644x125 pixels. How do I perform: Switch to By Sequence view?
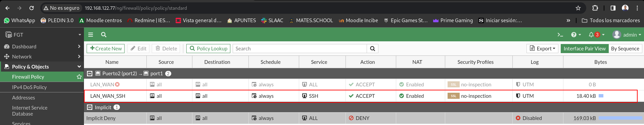click(625, 49)
